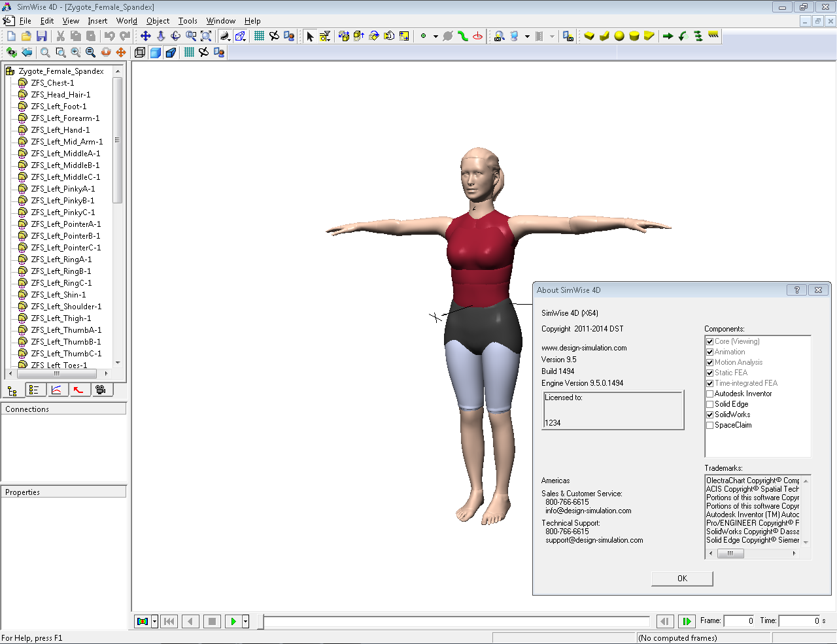Click the animation timeline slider handle
Viewport: 837px width, 644px height.
coord(260,621)
